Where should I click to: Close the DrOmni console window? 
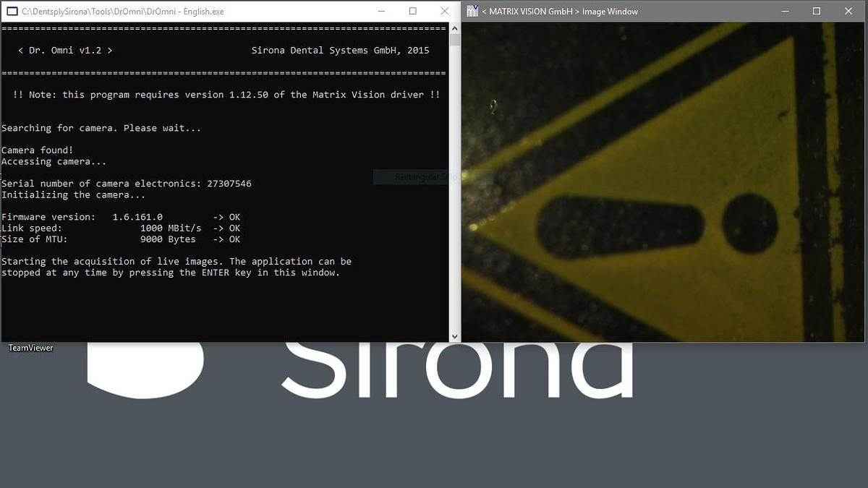pos(443,12)
